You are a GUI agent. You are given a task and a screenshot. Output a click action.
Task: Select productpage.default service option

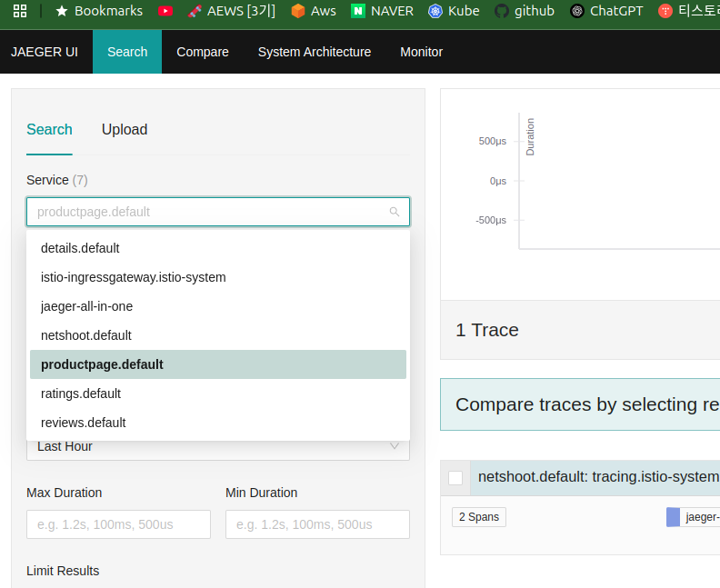(218, 364)
